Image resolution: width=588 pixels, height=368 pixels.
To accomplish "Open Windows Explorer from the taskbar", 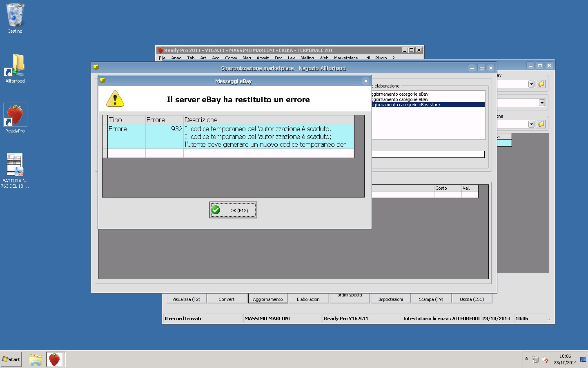I will click(36, 359).
